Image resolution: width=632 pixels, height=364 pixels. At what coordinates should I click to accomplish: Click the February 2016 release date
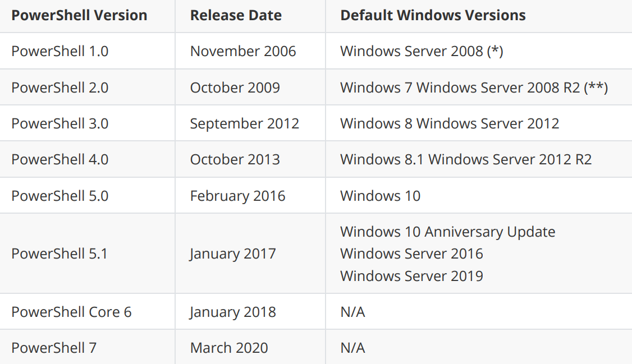click(238, 196)
